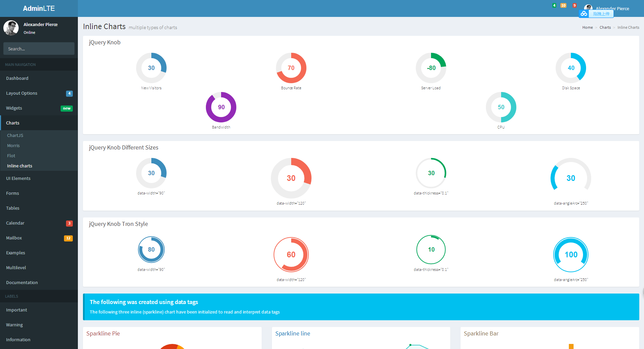Expand Layout Options menu
The height and width of the screenshot is (349, 644).
[x=39, y=93]
